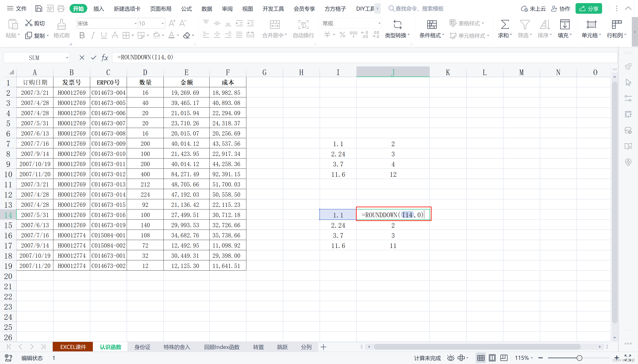The width and height of the screenshot is (638, 364).
Task: Open the font size 10 dropdown
Action: pos(163,23)
